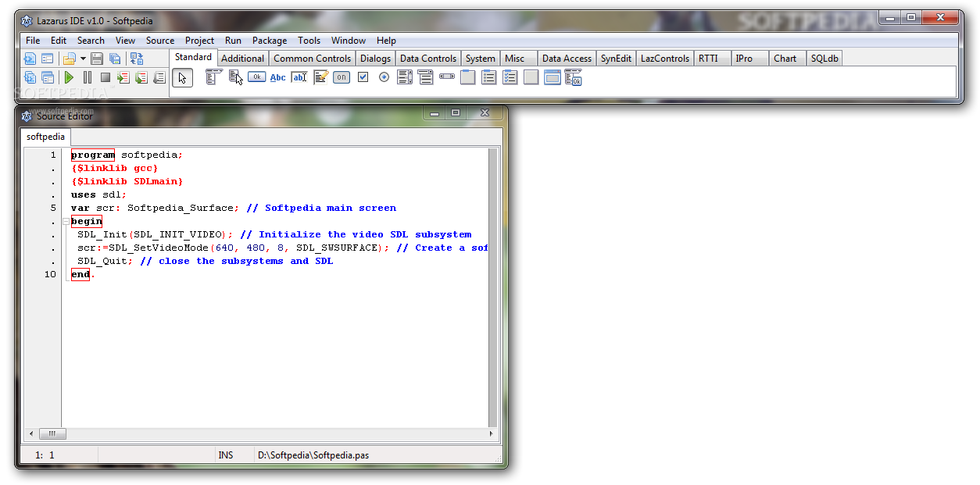
Task: Click the Save All icon
Action: pyautogui.click(x=115, y=59)
